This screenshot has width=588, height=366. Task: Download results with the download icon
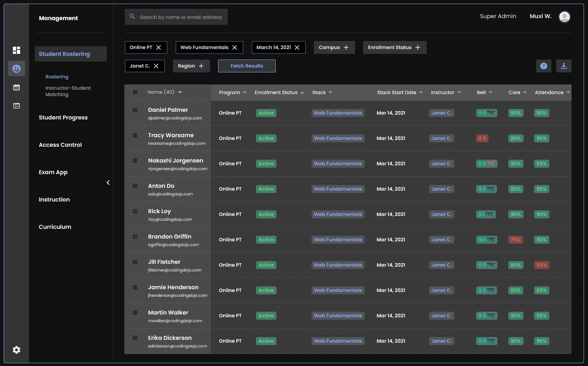point(564,66)
